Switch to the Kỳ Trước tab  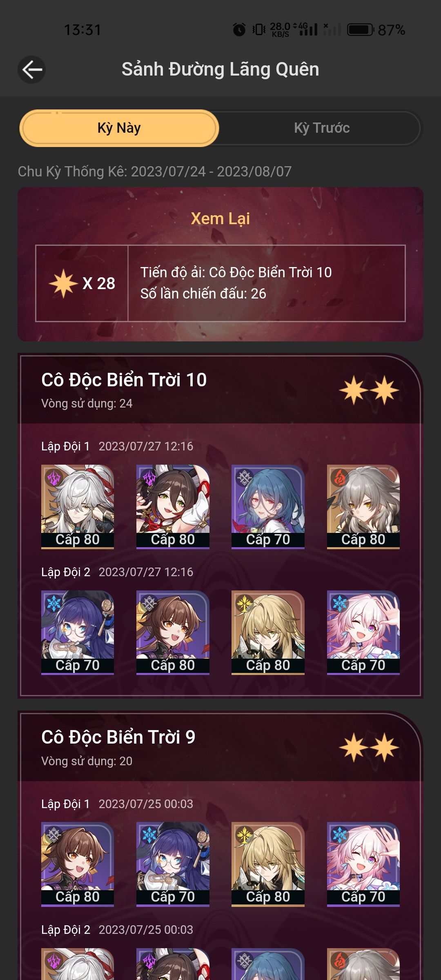tap(322, 128)
